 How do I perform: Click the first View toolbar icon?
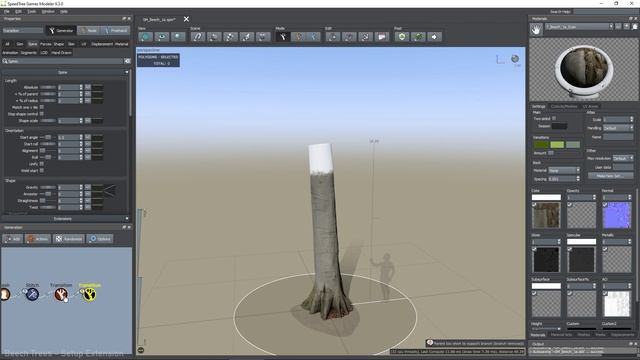(145, 37)
